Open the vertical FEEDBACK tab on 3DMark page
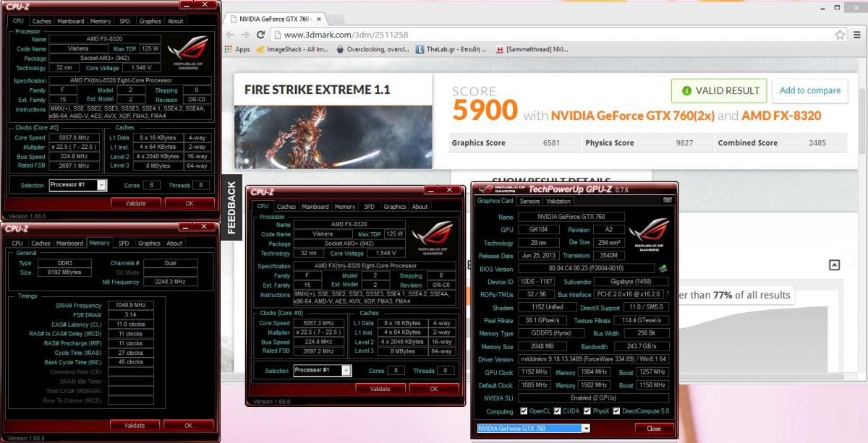Screen dimensions: 868x443 [231, 207]
